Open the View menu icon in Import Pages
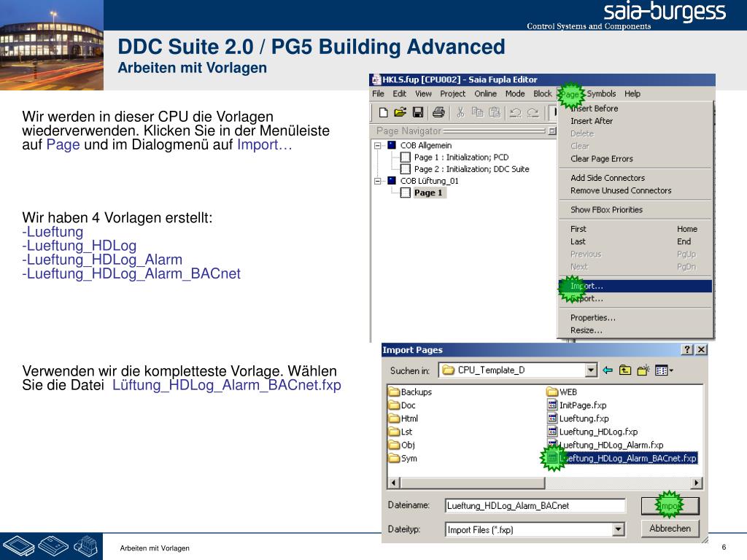Image resolution: width=747 pixels, height=560 pixels. (x=664, y=370)
